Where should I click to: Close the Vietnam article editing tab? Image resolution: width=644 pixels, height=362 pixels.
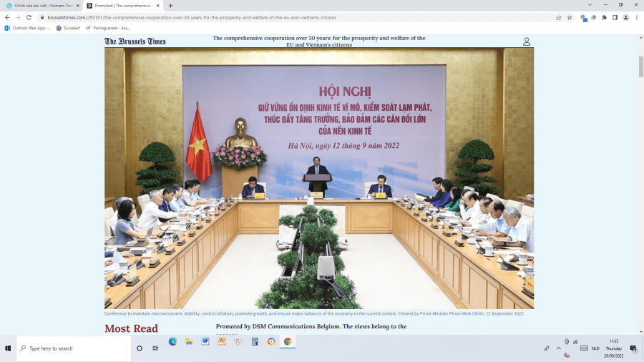(x=77, y=6)
